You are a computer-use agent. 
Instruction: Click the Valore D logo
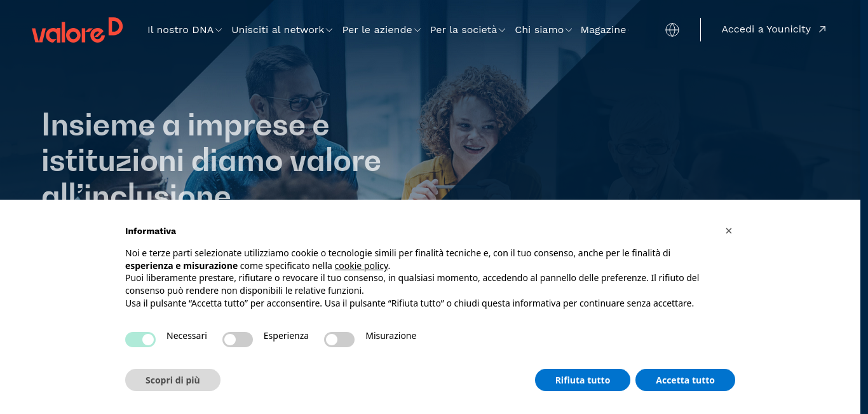pos(77,30)
